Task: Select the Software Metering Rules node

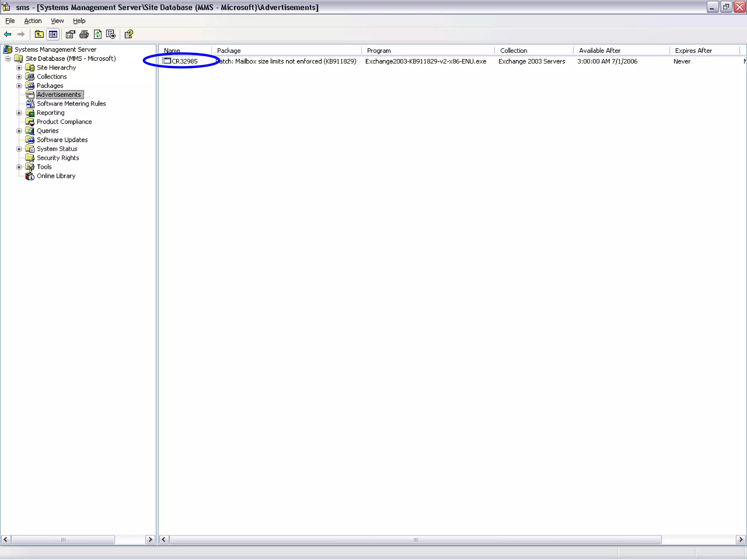Action: [x=71, y=104]
